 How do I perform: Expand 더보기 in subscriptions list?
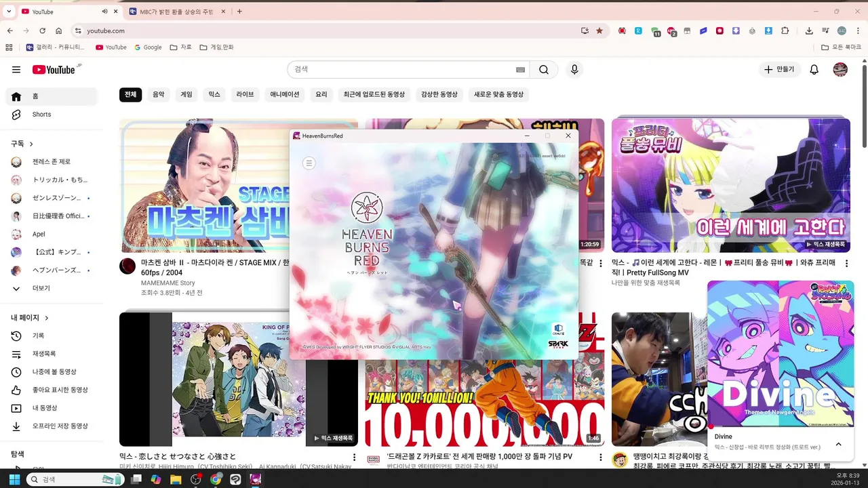52,288
